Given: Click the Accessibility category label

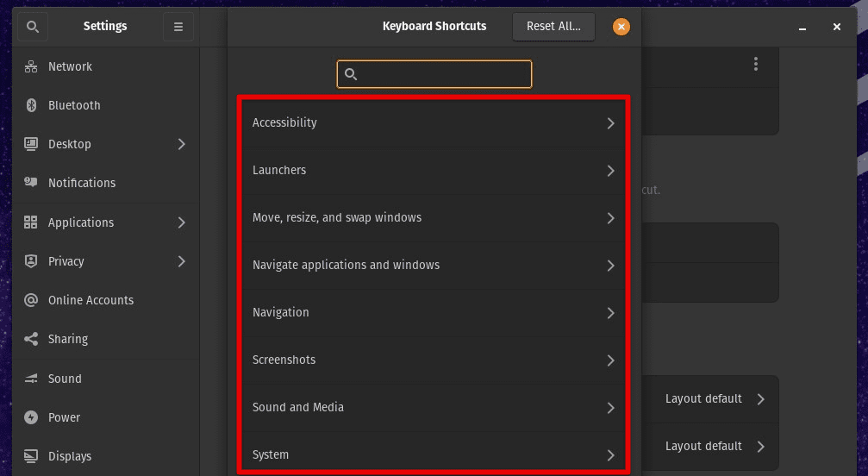Looking at the screenshot, I should pyautogui.click(x=284, y=122).
